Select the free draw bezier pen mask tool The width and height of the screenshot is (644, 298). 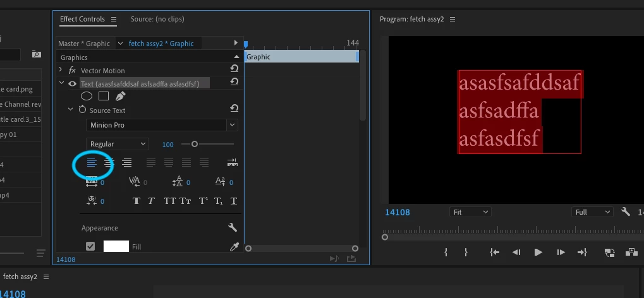pos(120,96)
